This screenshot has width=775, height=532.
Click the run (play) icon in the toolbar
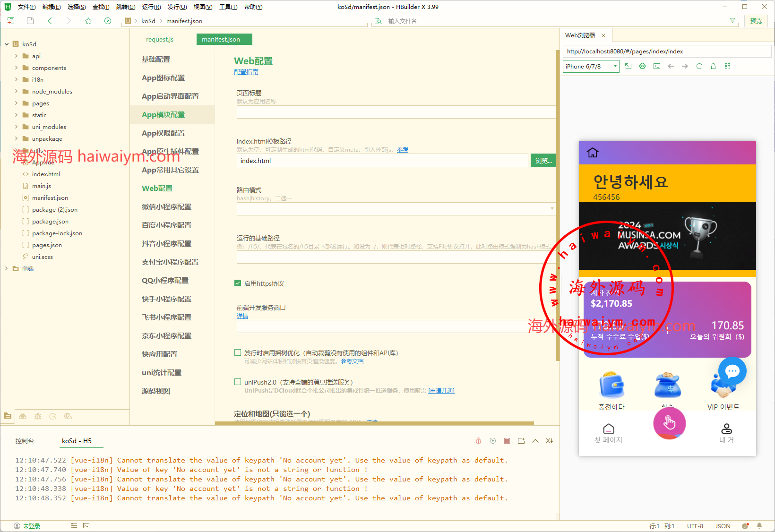(x=108, y=21)
